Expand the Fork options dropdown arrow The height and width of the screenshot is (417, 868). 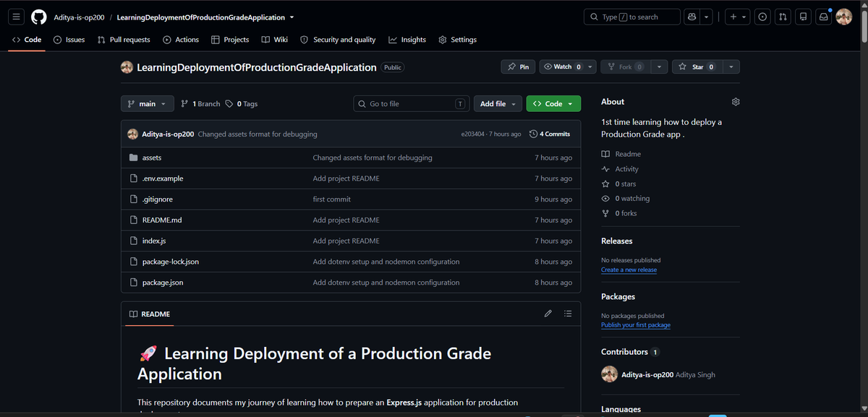[x=658, y=66]
